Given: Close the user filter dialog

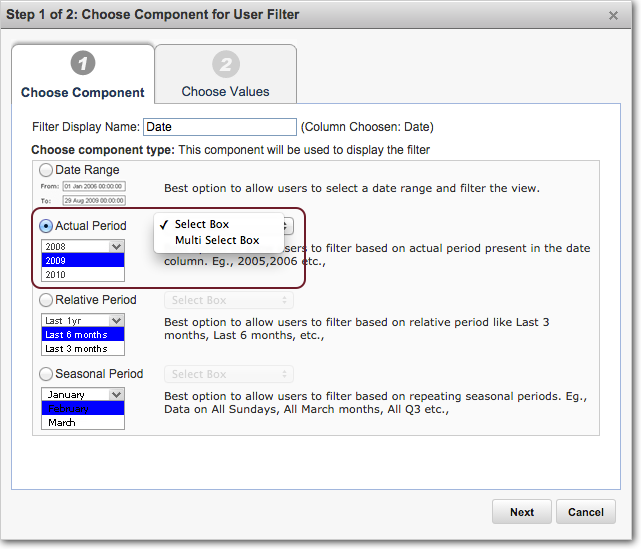Looking at the screenshot, I should coord(613,15).
